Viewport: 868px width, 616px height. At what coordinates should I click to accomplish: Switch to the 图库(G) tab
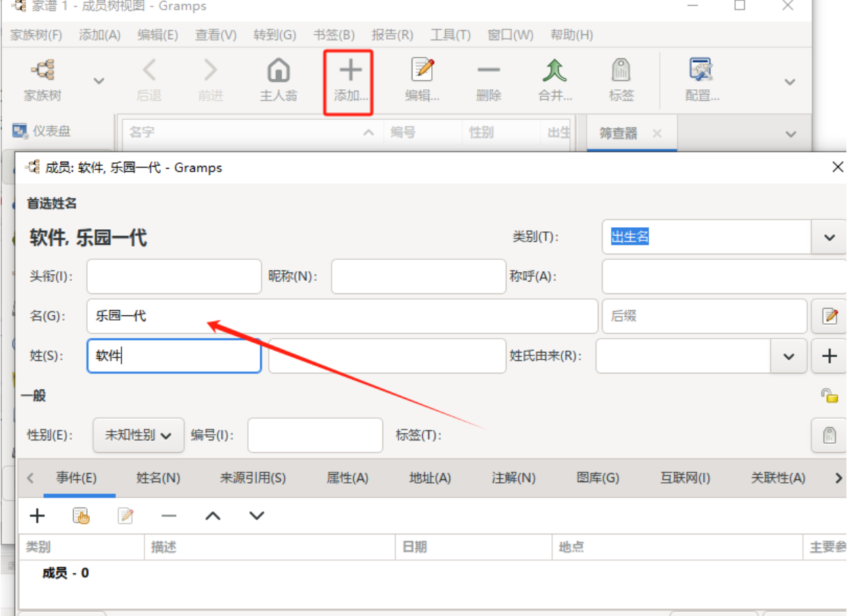(x=598, y=478)
